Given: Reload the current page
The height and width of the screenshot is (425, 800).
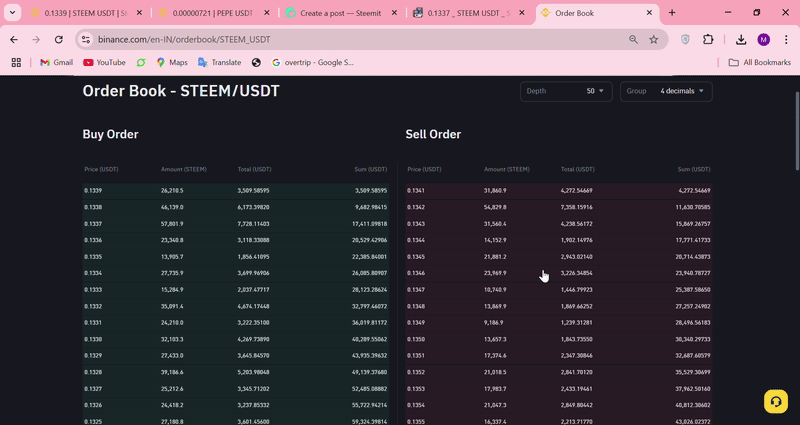Looking at the screenshot, I should [59, 39].
